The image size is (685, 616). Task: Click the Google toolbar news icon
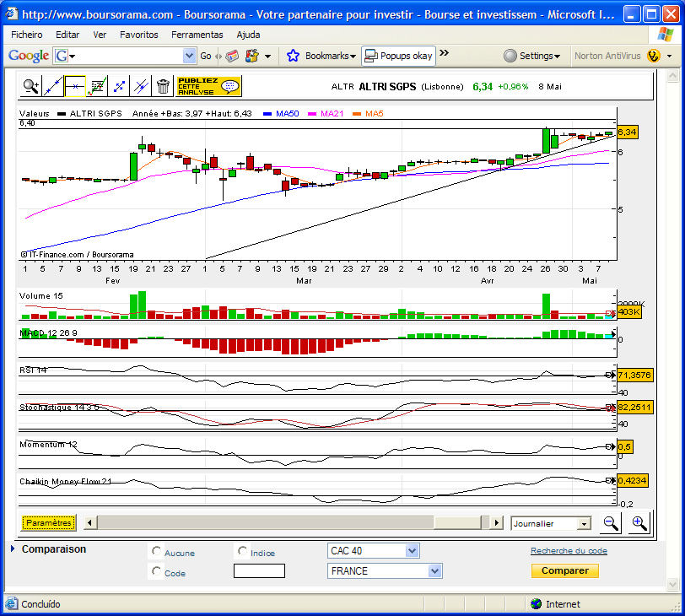pos(232,56)
